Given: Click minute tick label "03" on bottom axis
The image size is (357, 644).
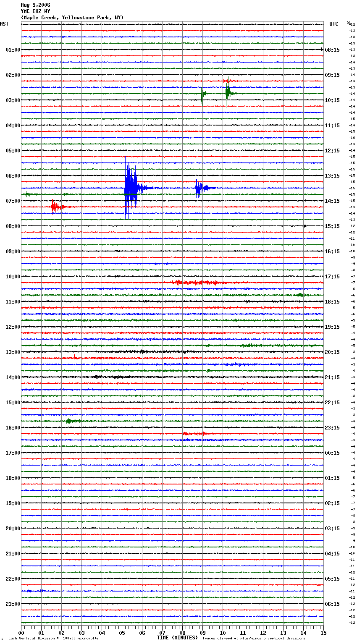Looking at the screenshot, I should [81, 633].
